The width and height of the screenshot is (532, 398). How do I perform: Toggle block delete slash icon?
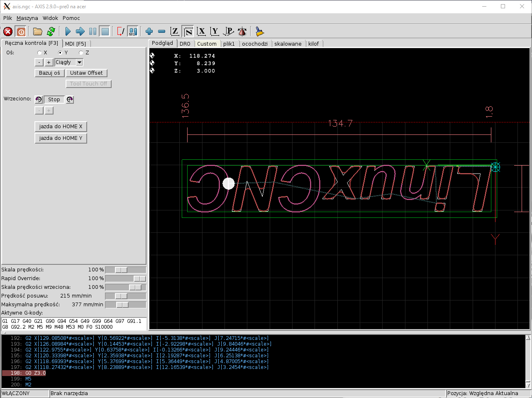pos(121,32)
